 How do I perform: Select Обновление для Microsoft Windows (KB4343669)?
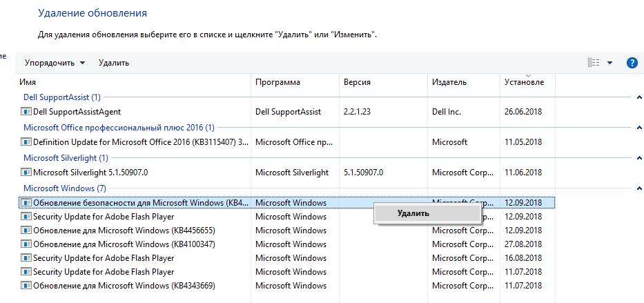tap(124, 285)
